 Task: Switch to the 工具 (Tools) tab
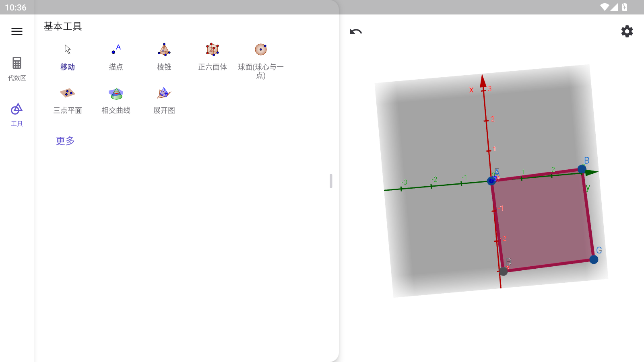coord(17,115)
